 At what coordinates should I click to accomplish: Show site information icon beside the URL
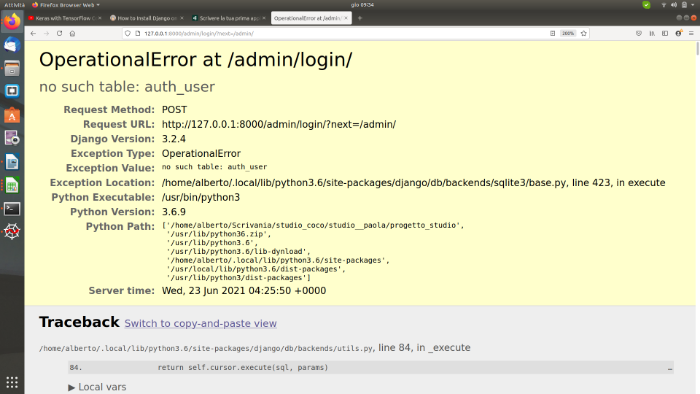(x=138, y=33)
